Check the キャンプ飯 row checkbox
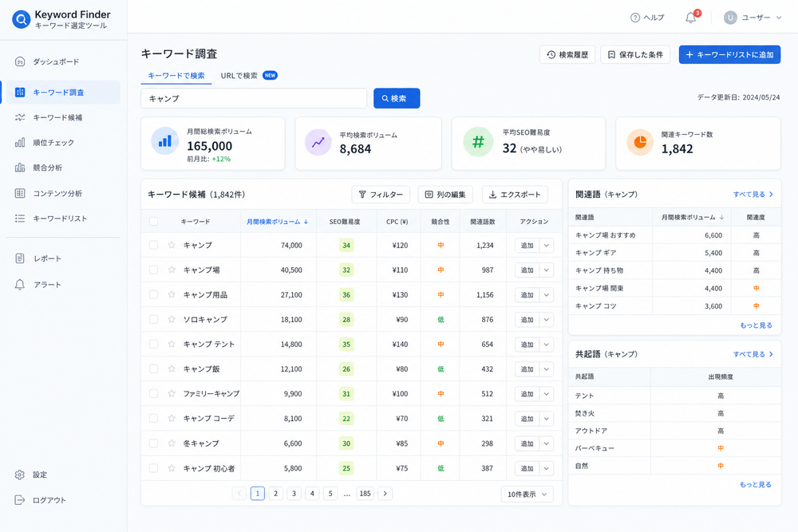 153,368
